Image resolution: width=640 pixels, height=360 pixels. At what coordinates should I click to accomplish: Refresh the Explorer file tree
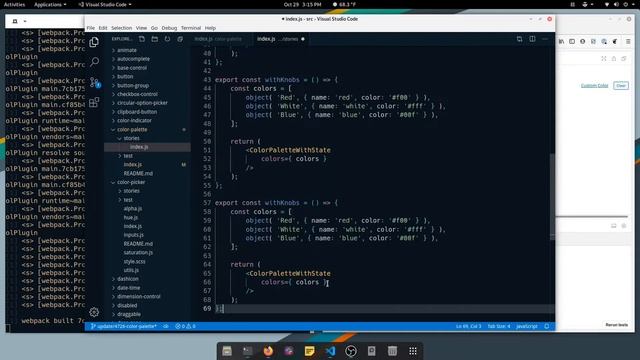[167, 39]
